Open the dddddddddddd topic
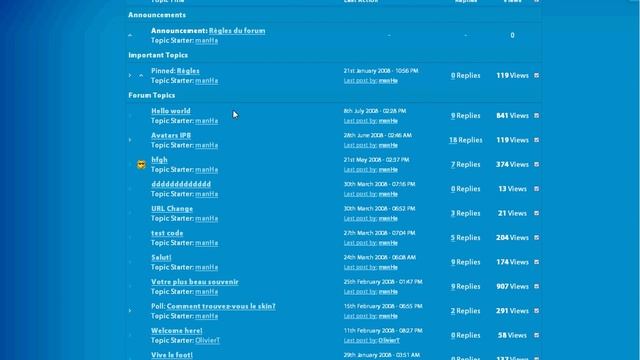Image resolution: width=640 pixels, height=360 pixels. coord(181,184)
